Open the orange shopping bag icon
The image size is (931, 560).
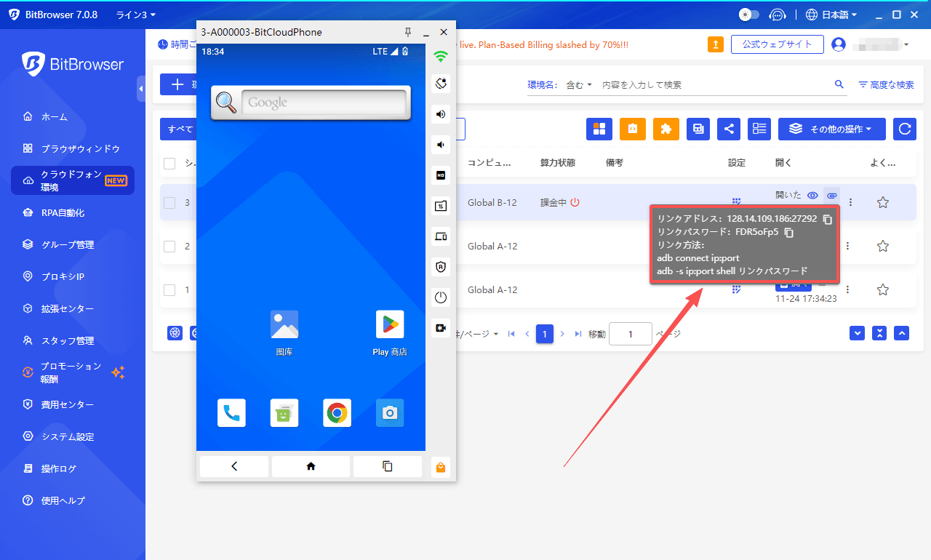440,467
